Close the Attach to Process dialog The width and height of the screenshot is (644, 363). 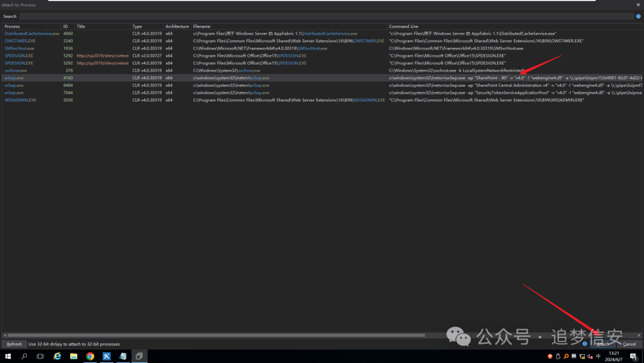coord(638,5)
